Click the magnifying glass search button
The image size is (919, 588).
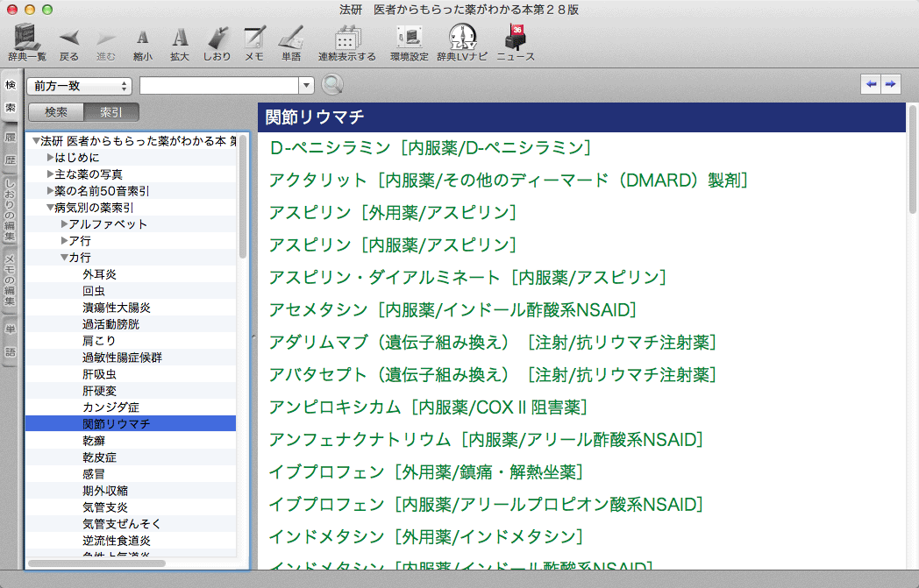point(332,85)
